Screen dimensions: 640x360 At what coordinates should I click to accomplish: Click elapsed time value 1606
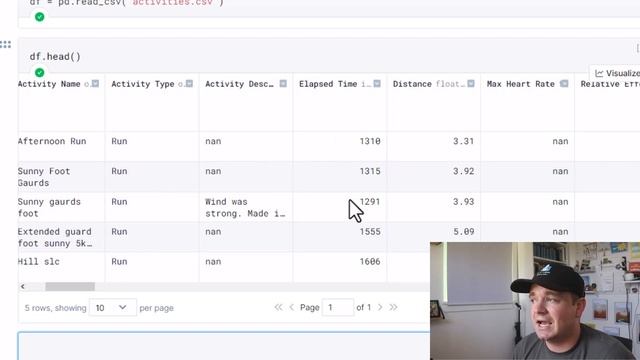pos(370,262)
